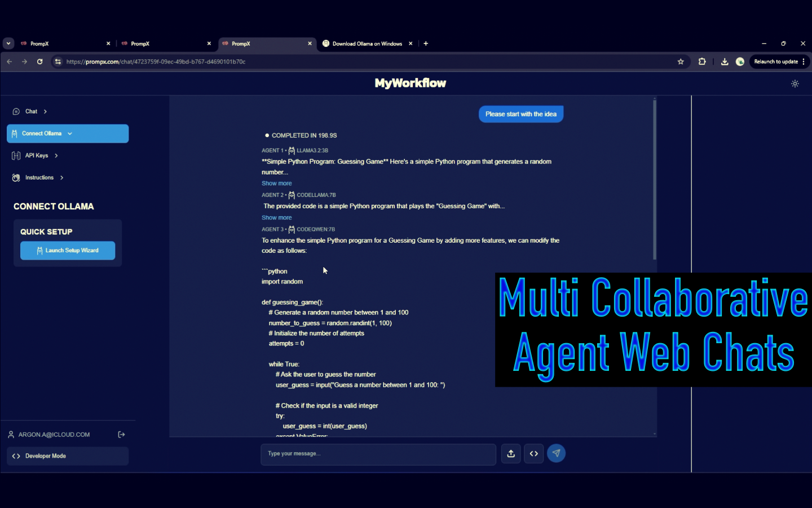The width and height of the screenshot is (812, 508).
Task: Click the logout icon next to email
Action: tap(121, 435)
